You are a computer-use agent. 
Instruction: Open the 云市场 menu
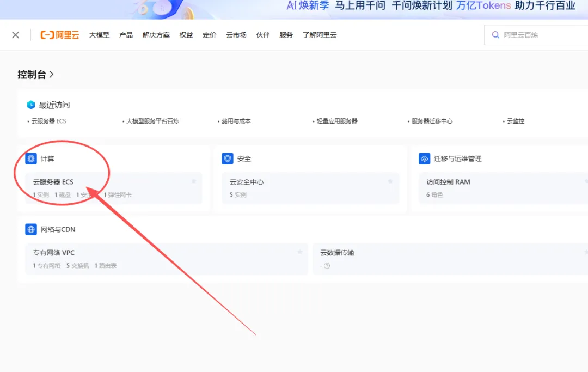236,35
